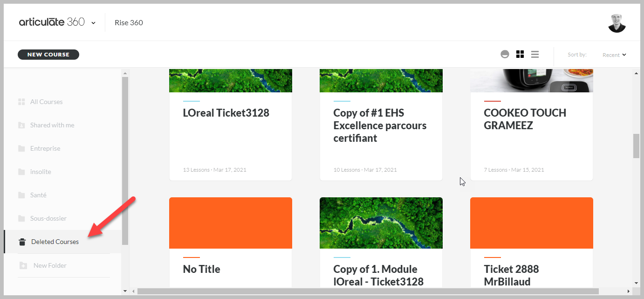
Task: Click the Copy of #1 EHS thumbnail
Action: pos(381,81)
